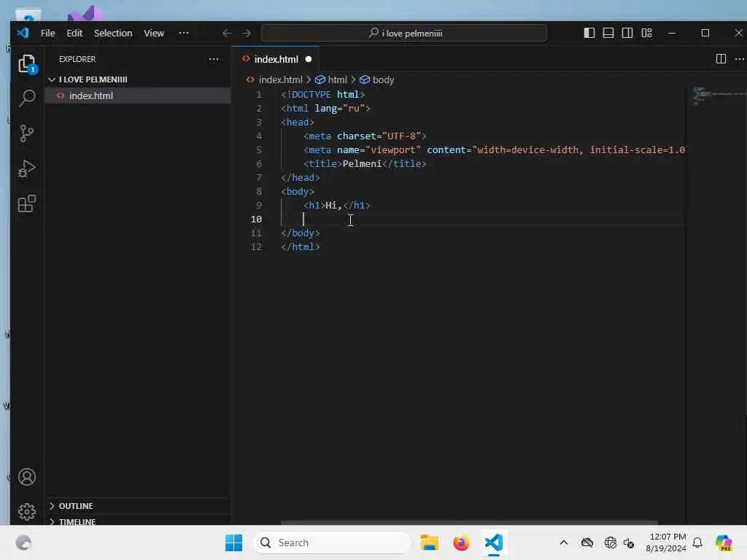Open the notification bell in taskbar

pos(697,542)
